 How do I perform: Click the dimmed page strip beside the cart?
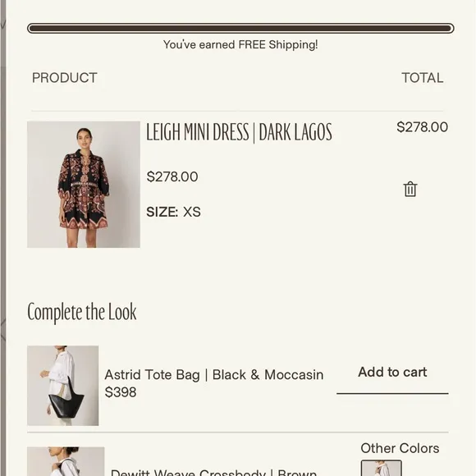point(2,238)
